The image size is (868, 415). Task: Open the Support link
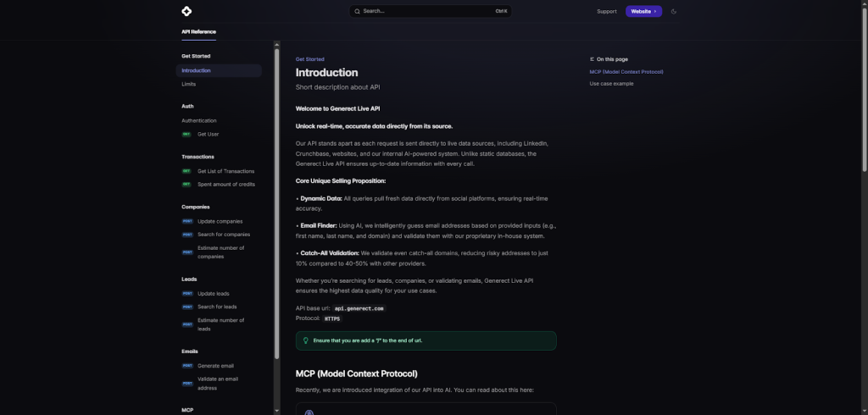coord(606,11)
